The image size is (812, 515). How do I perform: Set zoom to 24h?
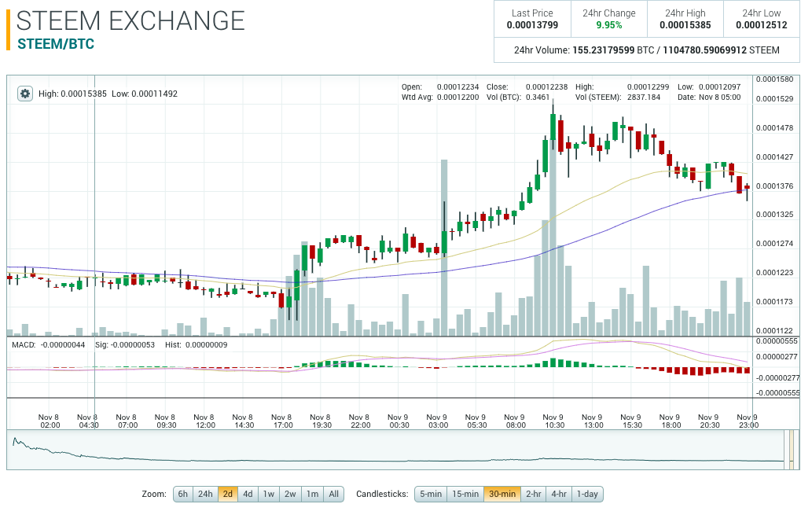click(x=206, y=494)
